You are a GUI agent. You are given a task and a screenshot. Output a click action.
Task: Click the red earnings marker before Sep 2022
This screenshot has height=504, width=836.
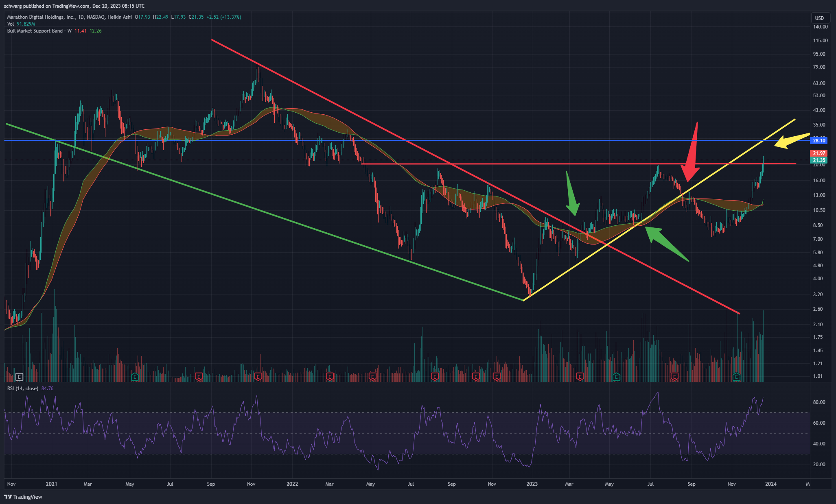(435, 377)
